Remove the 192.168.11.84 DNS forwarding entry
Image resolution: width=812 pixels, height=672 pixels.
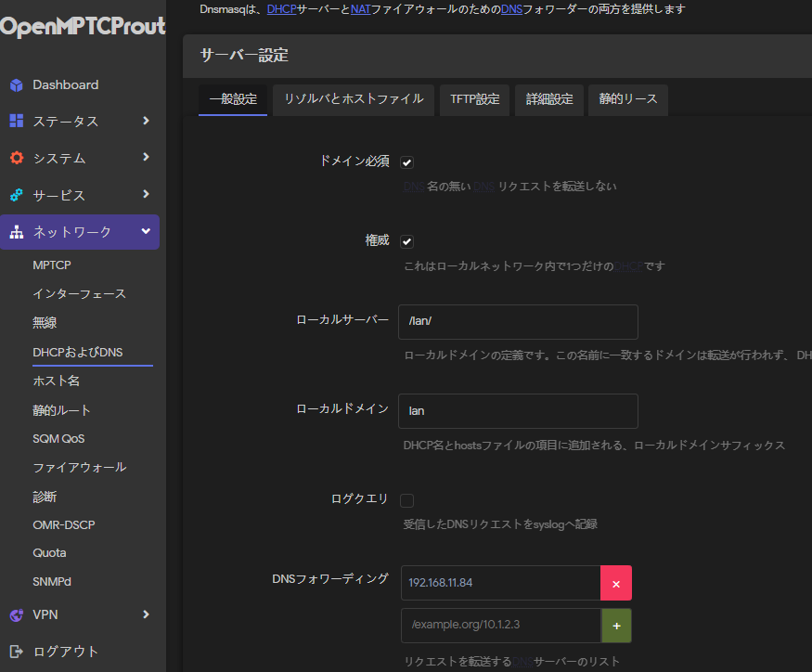tap(616, 583)
